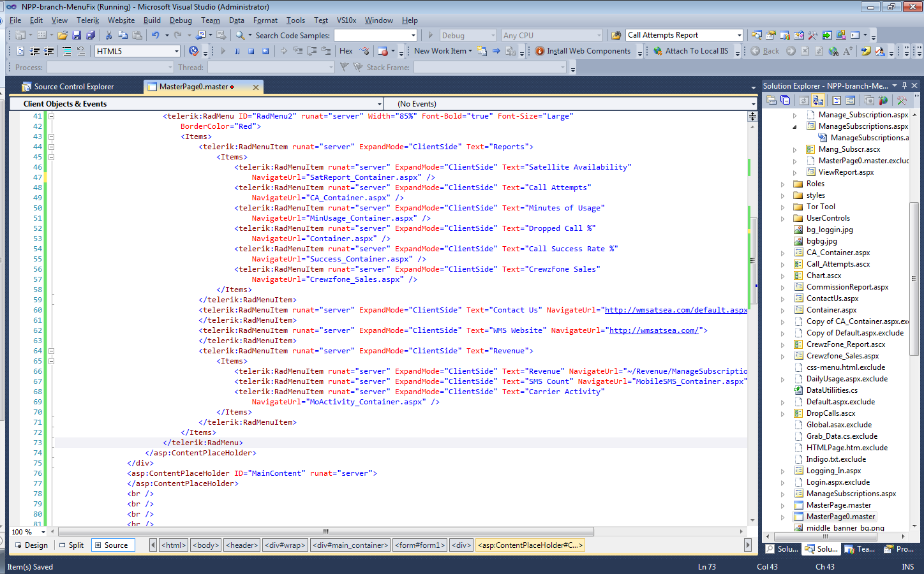Image resolution: width=924 pixels, height=574 pixels.
Task: Click the Search Code Samples input box
Action: pos(371,36)
